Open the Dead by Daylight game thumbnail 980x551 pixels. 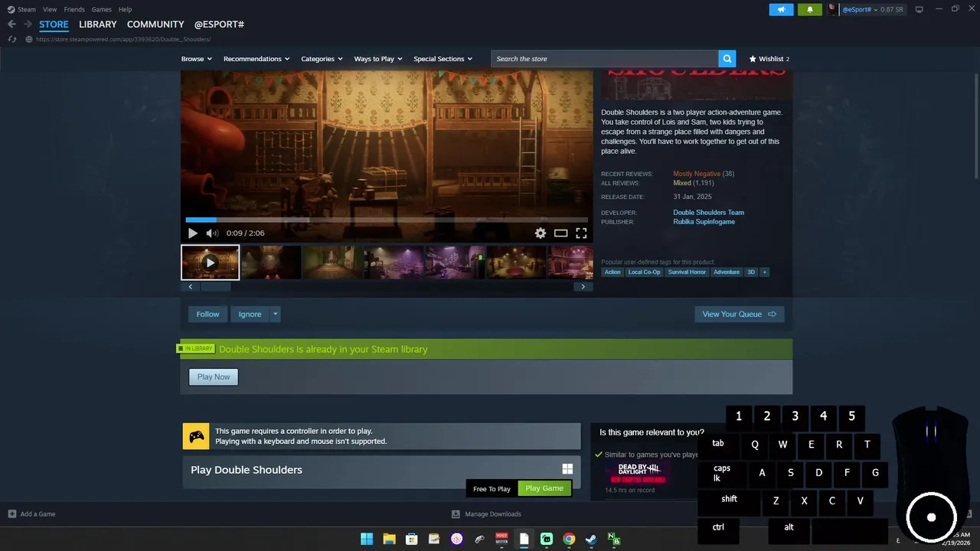pos(639,471)
